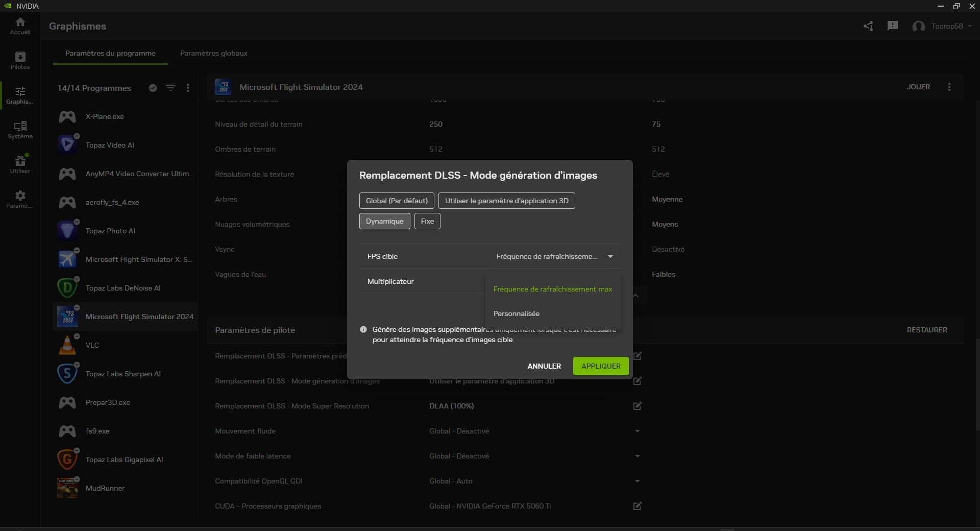Select VLC in program list
Screen dimensions: 980x531
pyautogui.click(x=126, y=345)
